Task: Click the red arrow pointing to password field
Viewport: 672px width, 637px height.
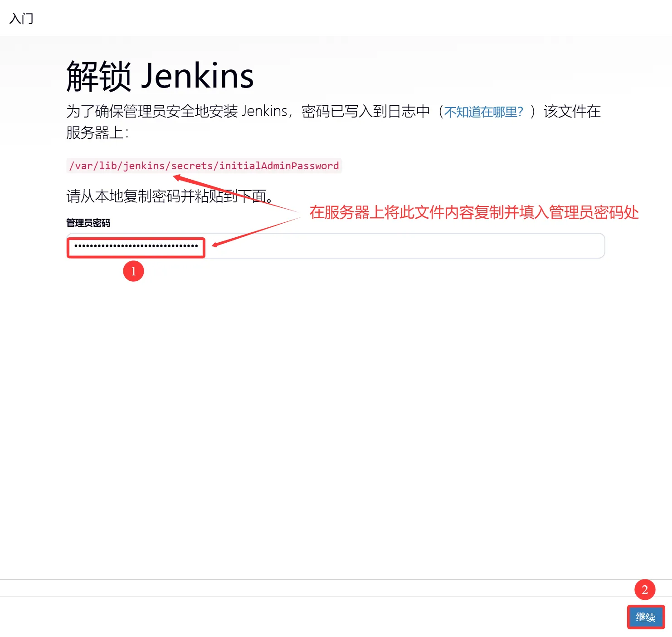Action: tap(256, 232)
